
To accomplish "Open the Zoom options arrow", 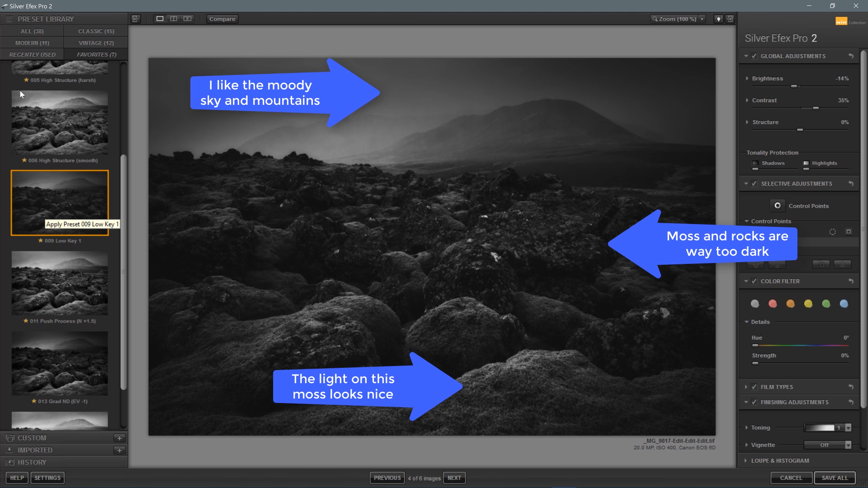I will click(x=702, y=19).
